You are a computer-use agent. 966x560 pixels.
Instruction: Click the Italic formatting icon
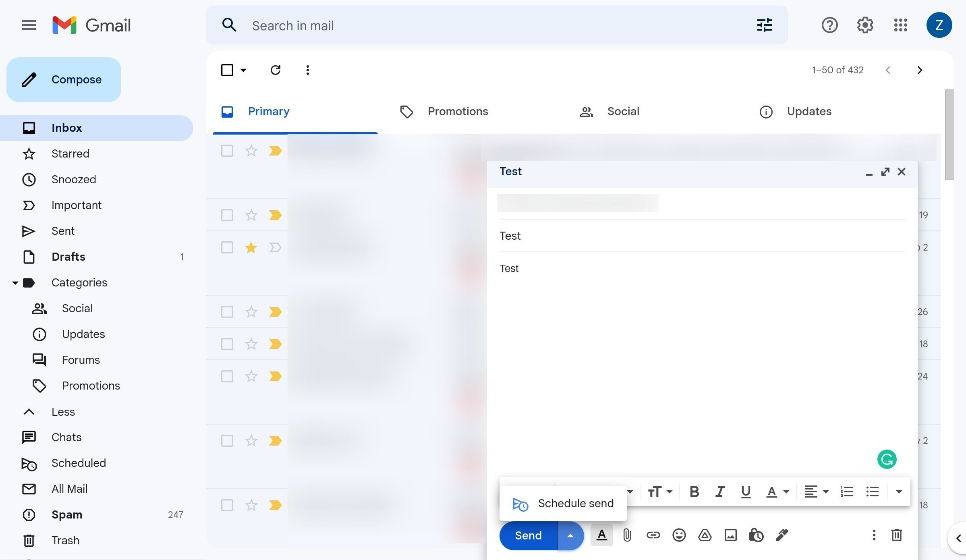point(719,492)
